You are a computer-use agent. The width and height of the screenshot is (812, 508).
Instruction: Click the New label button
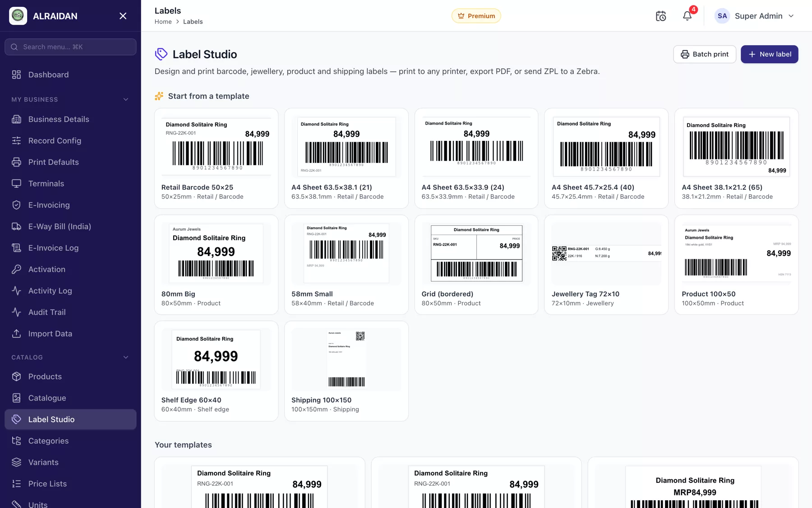coord(770,54)
